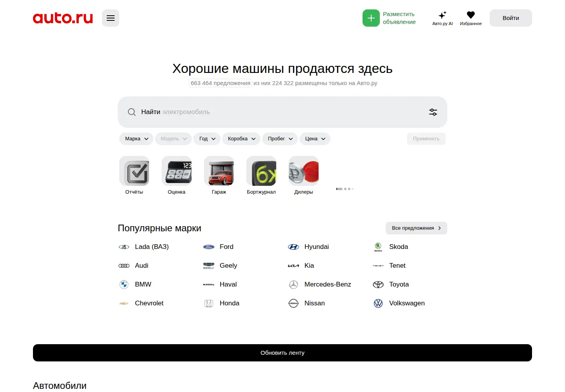
Task: Open Все предложения link
Action: (x=416, y=228)
